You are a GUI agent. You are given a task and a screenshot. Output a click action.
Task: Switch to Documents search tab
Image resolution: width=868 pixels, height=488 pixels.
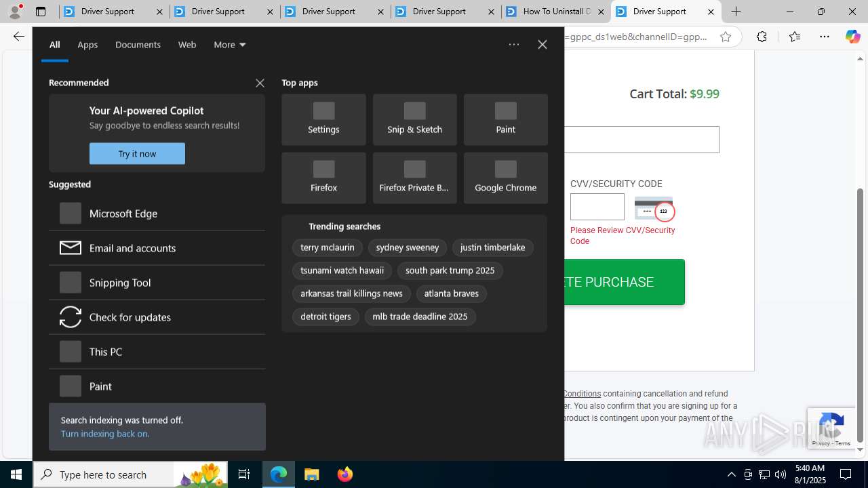(x=138, y=45)
